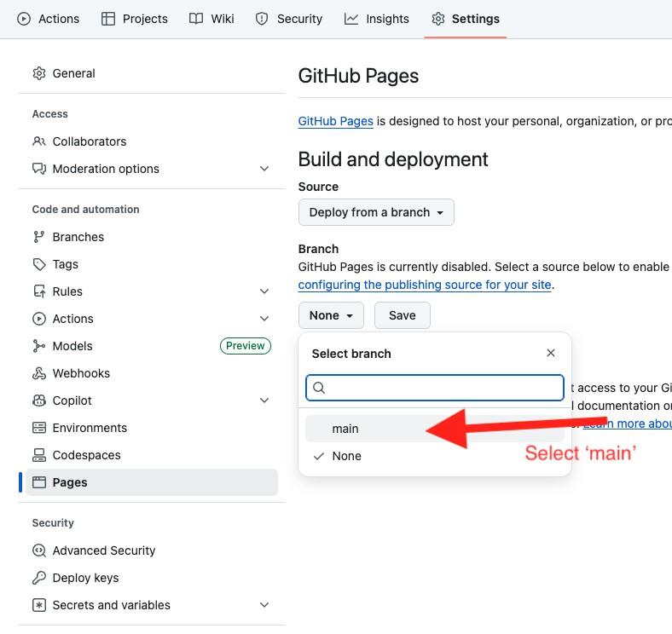Click the play icon on top Actions tab
This screenshot has height=634, width=672.
(24, 19)
